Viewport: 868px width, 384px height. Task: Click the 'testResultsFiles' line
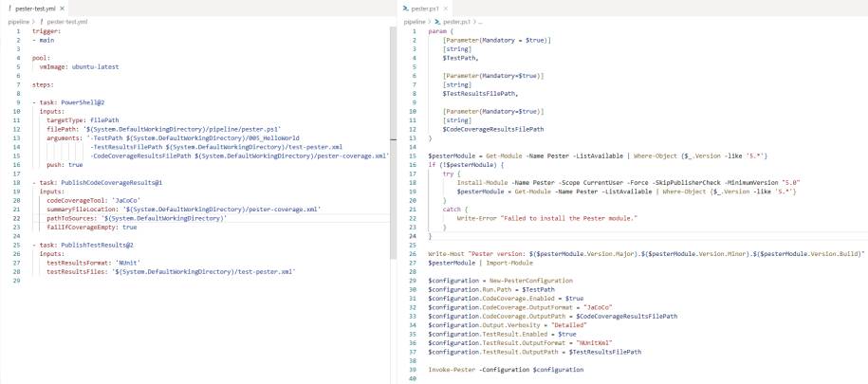(171, 272)
